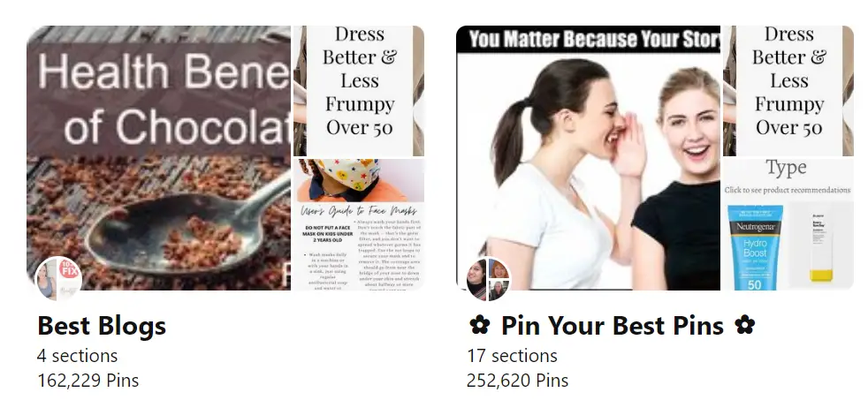View the 17 sections link
Screen dimensions: 868x400
click(512, 356)
